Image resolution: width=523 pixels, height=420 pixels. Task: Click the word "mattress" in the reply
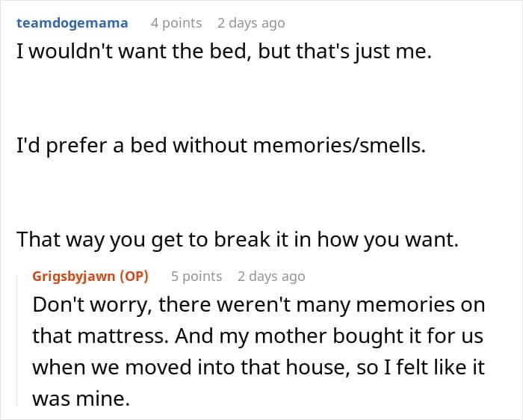[x=123, y=336]
